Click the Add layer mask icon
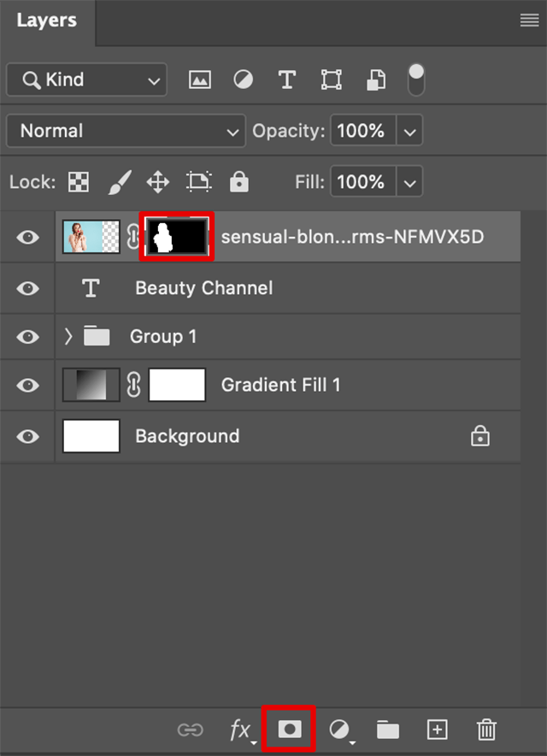This screenshot has width=547, height=756. click(x=290, y=729)
